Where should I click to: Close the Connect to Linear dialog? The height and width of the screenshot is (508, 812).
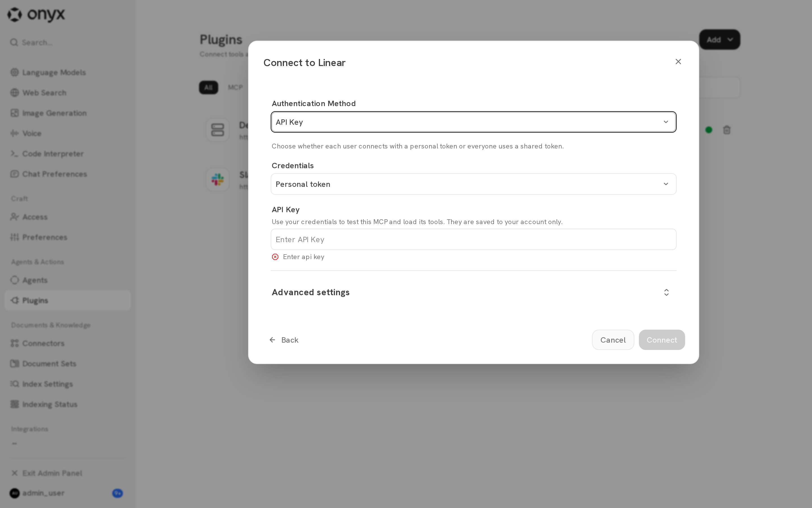[678, 62]
